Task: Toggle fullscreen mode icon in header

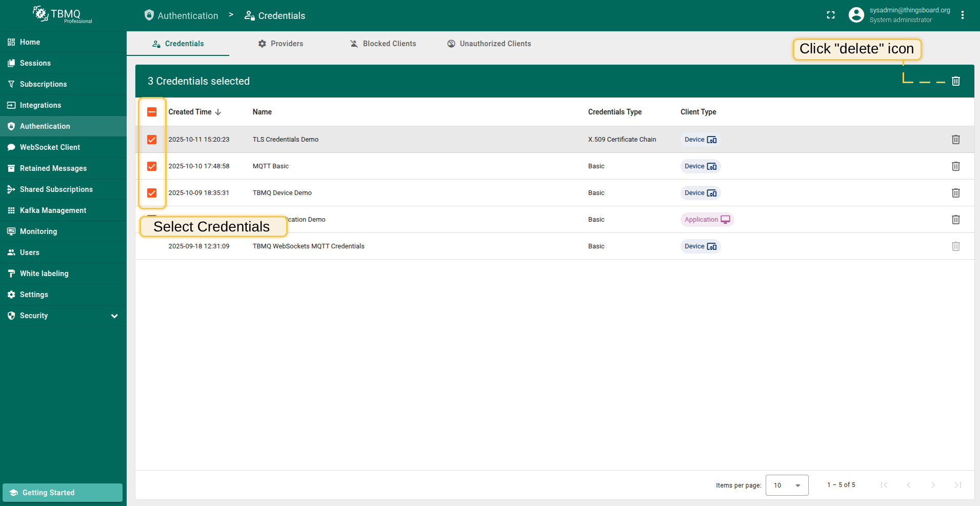Action: click(831, 15)
